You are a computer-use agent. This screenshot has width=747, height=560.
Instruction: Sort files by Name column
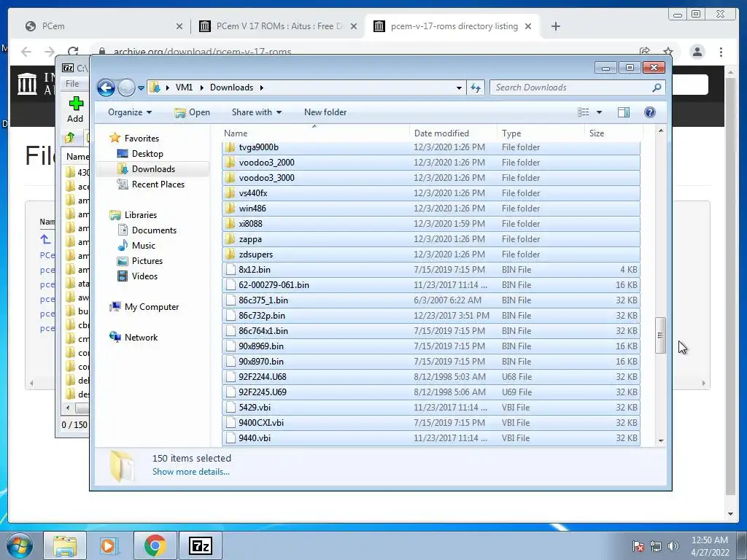tap(314, 133)
